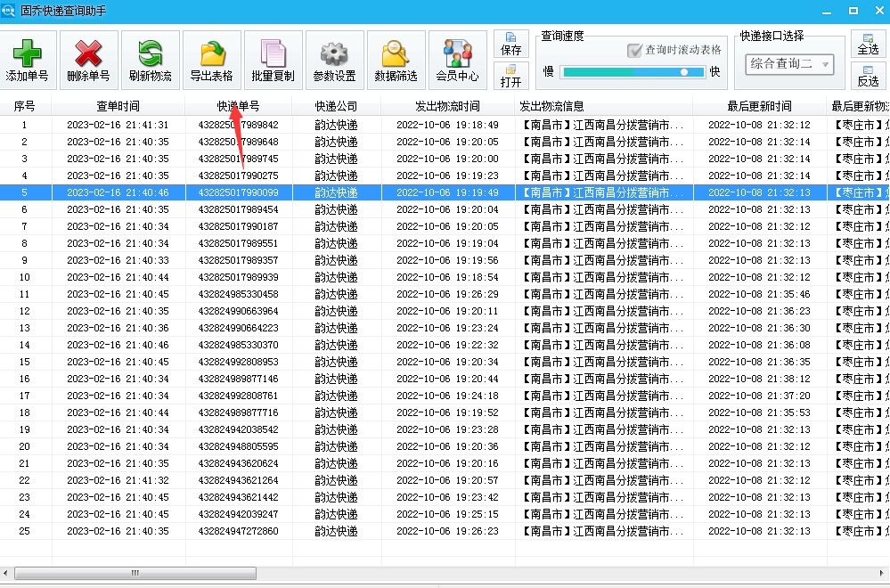The height and width of the screenshot is (588, 890).
Task: Click logistics info cell in row 20
Action: click(604, 446)
